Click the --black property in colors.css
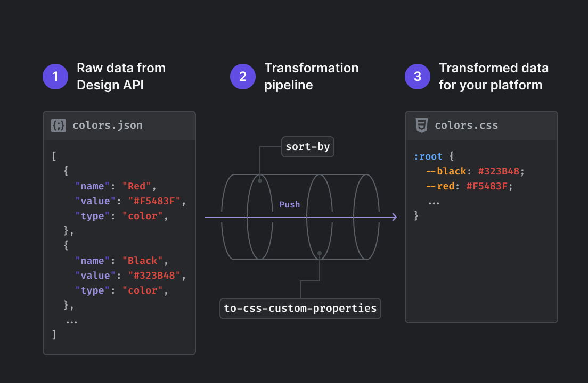The image size is (588, 383). pyautogui.click(x=444, y=171)
